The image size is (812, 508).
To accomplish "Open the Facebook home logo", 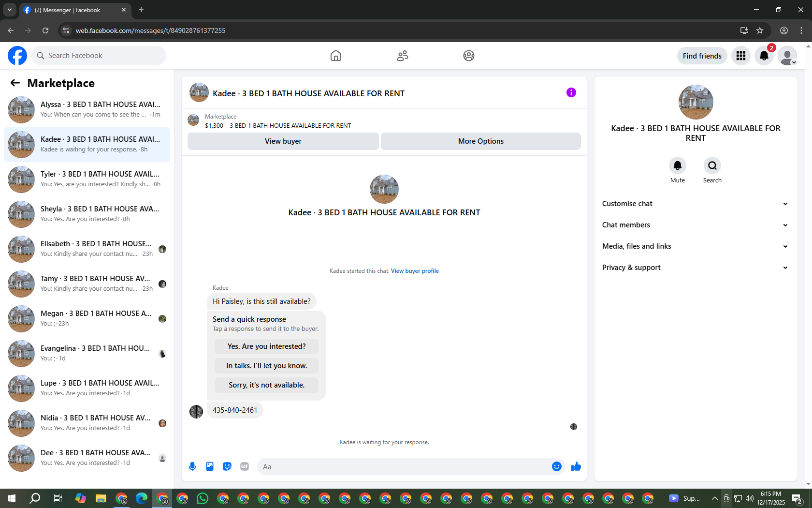I will pos(17,56).
